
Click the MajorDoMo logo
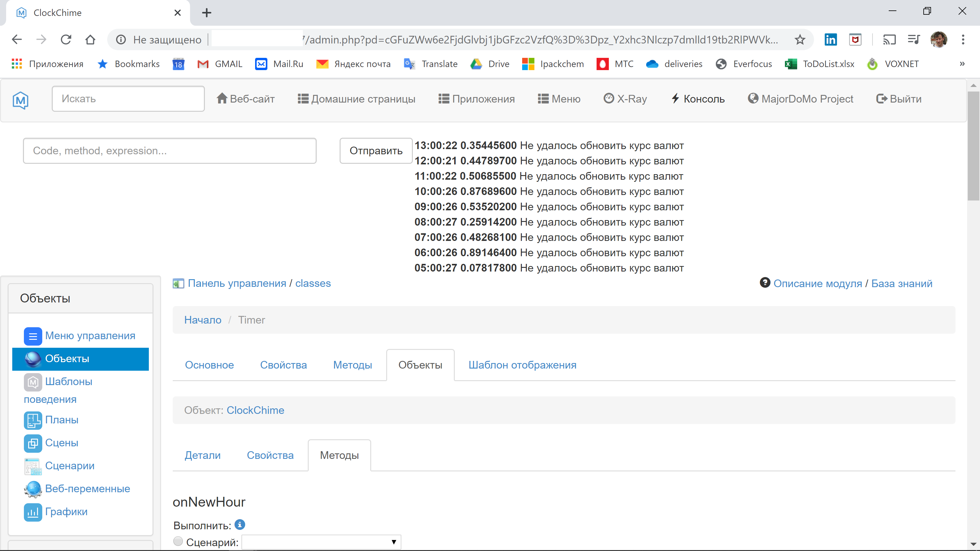click(20, 100)
